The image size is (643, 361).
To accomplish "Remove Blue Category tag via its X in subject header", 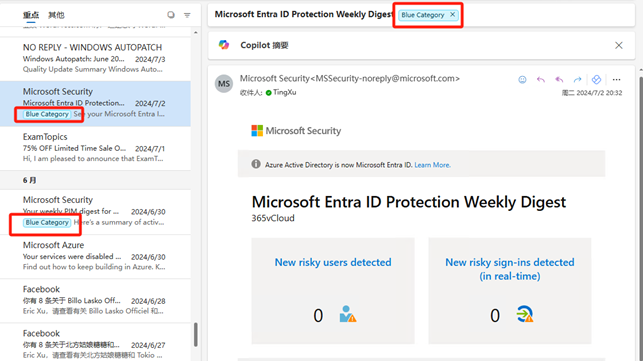I will tap(452, 14).
